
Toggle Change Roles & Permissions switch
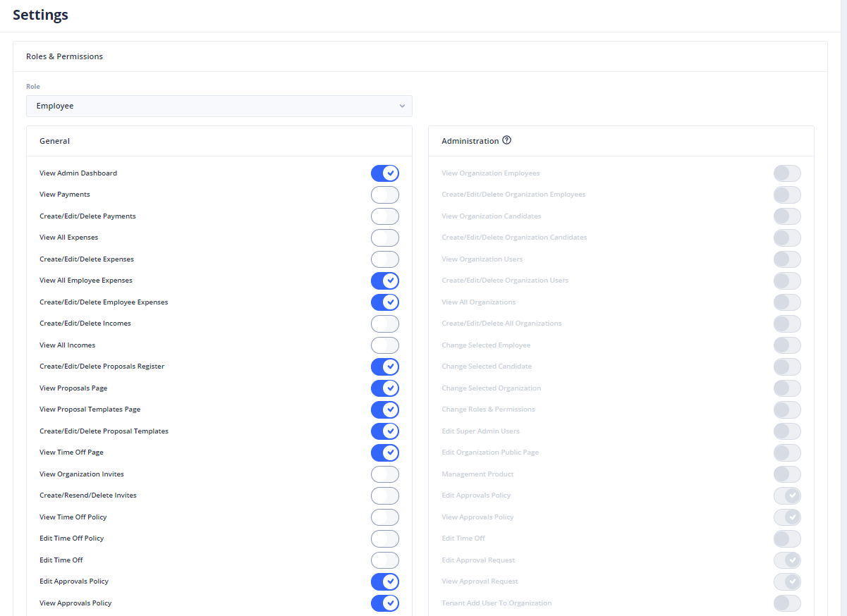click(x=787, y=409)
